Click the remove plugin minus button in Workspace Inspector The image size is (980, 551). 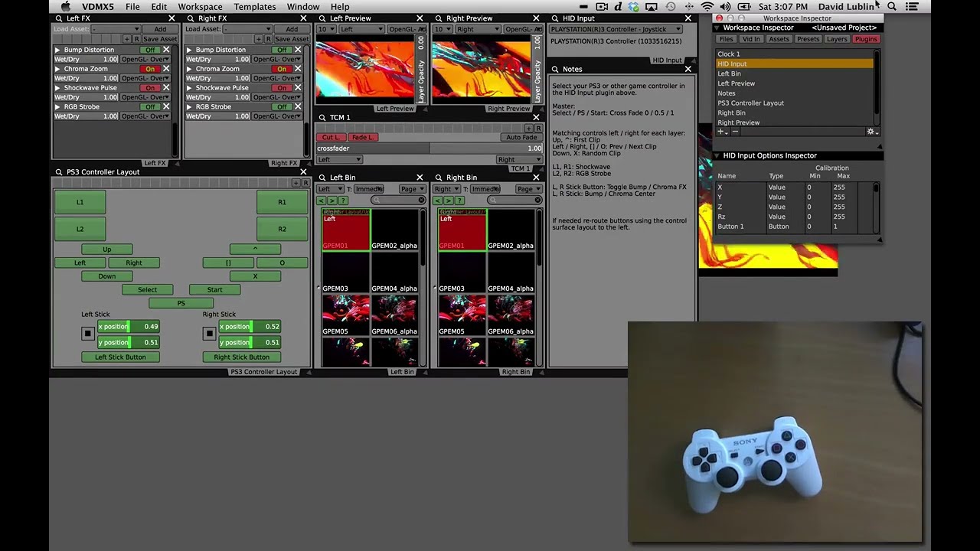735,132
